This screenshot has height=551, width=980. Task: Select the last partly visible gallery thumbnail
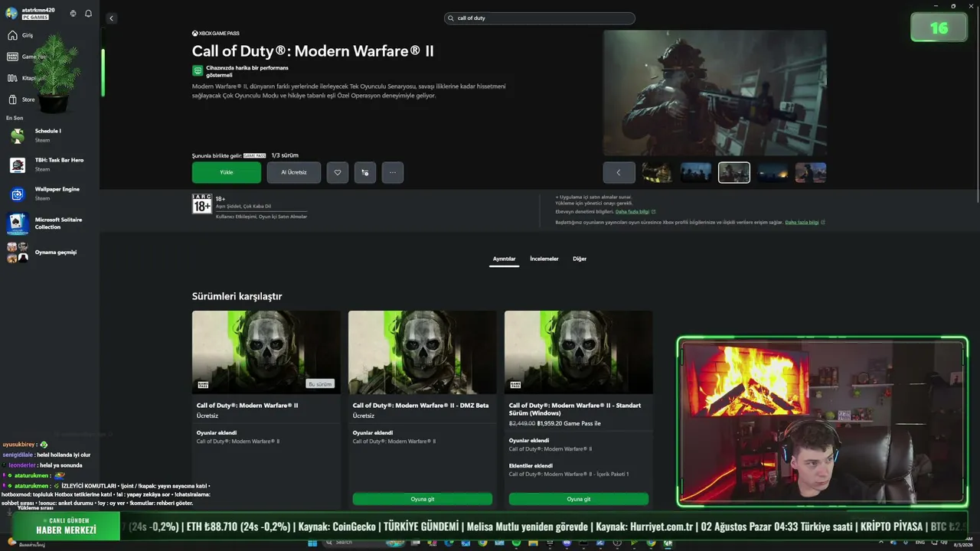pyautogui.click(x=811, y=172)
